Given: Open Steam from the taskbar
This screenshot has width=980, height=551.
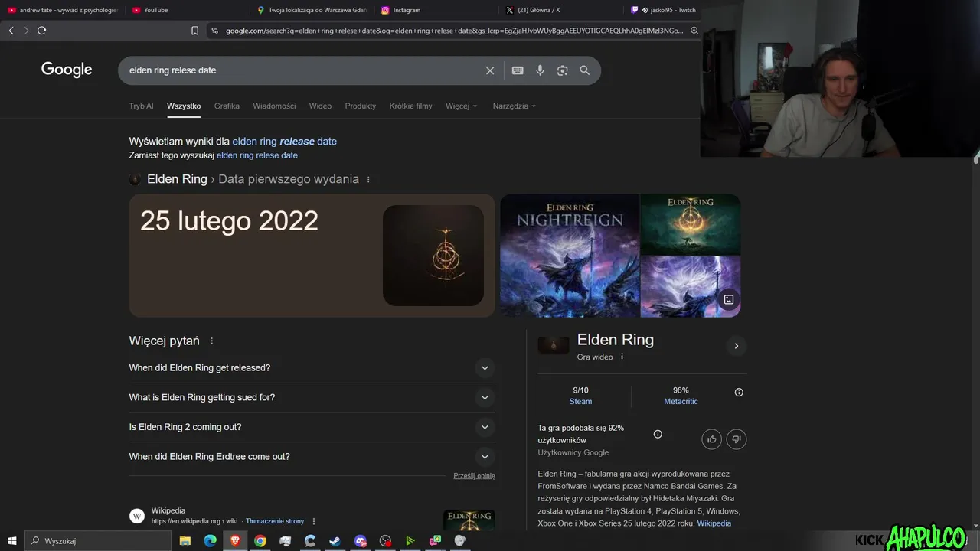Looking at the screenshot, I should click(335, 541).
